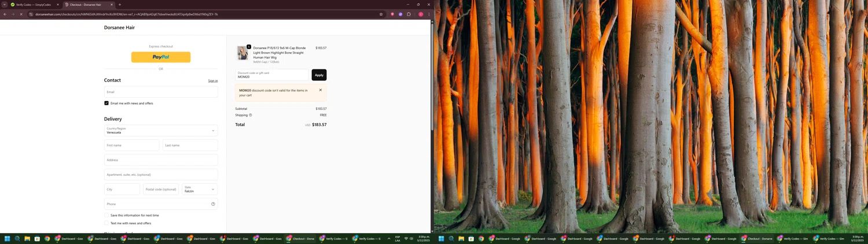Open Microsoft Store on right monitor taskbar

[x=471, y=238]
